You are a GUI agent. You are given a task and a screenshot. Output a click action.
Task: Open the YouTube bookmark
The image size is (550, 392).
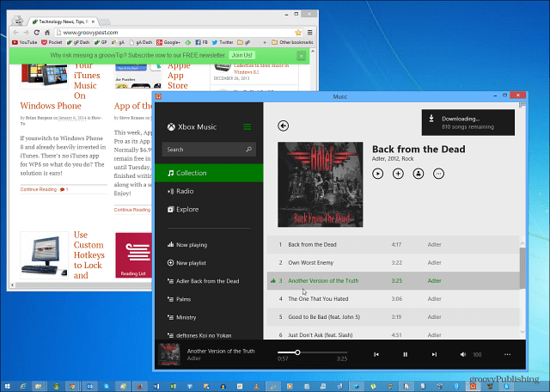click(x=25, y=42)
